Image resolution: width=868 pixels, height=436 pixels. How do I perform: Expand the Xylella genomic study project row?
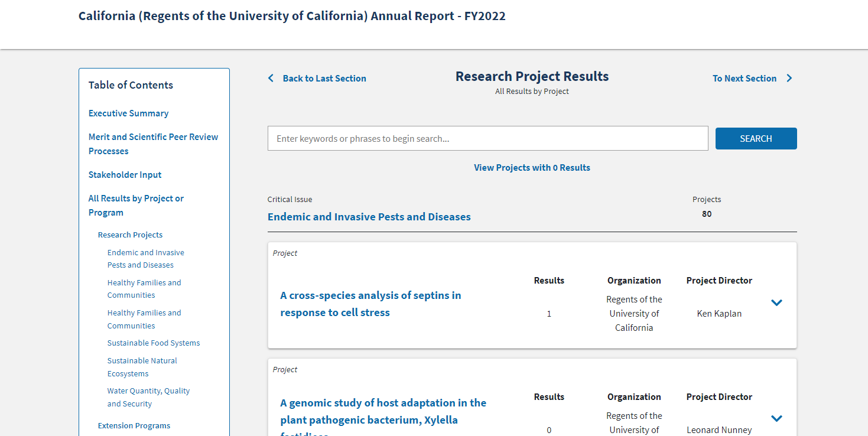(x=776, y=418)
